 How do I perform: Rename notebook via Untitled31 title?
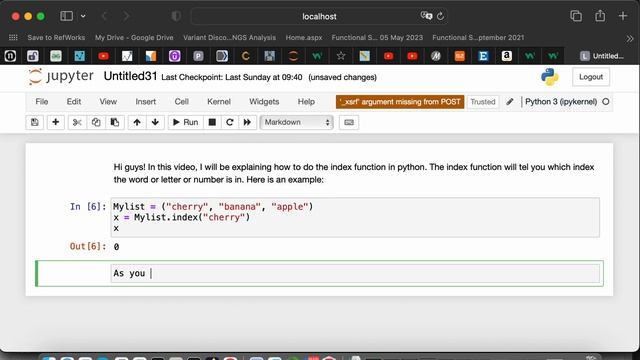point(130,76)
